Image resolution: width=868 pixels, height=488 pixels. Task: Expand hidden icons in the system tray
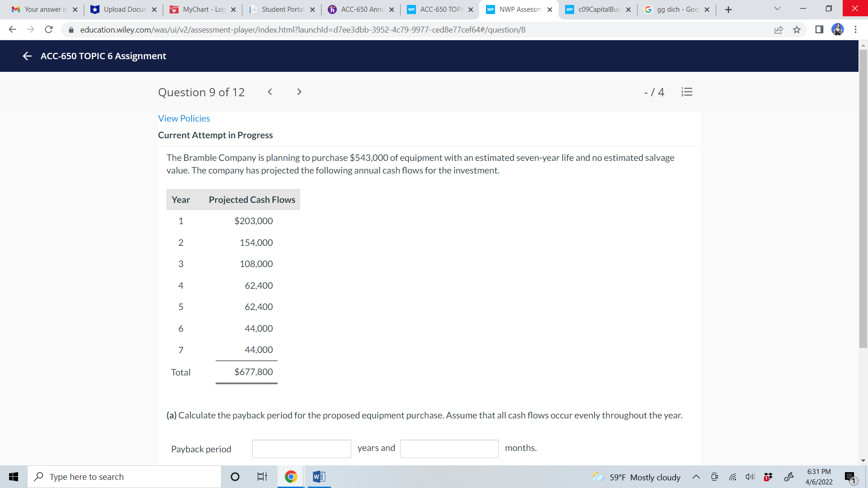pos(697,477)
